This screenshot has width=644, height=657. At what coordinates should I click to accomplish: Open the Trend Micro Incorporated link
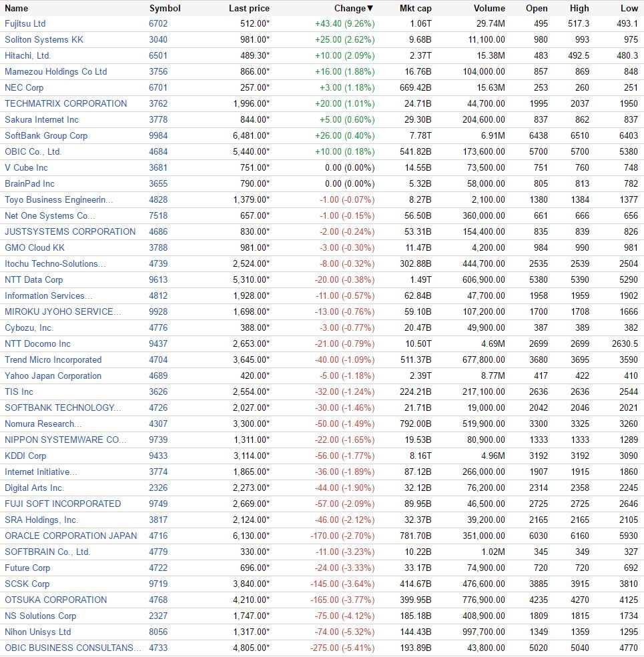point(53,360)
